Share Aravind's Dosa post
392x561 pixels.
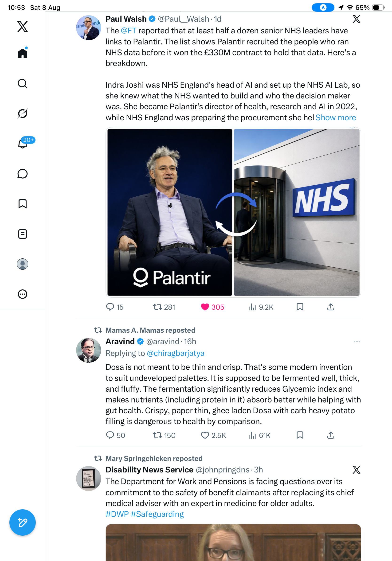pos(331,435)
